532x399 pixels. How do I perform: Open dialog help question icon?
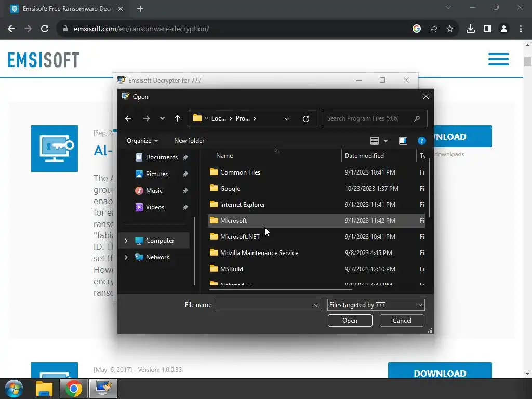tap(422, 141)
